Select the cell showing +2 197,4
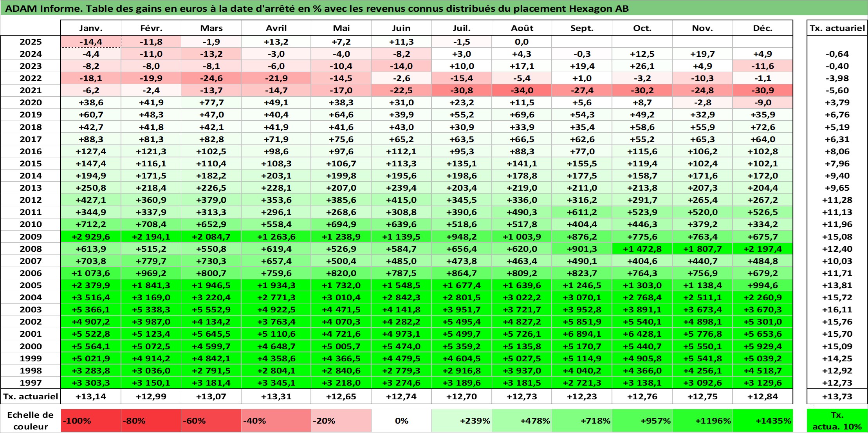The height and width of the screenshot is (433, 868). click(x=763, y=249)
